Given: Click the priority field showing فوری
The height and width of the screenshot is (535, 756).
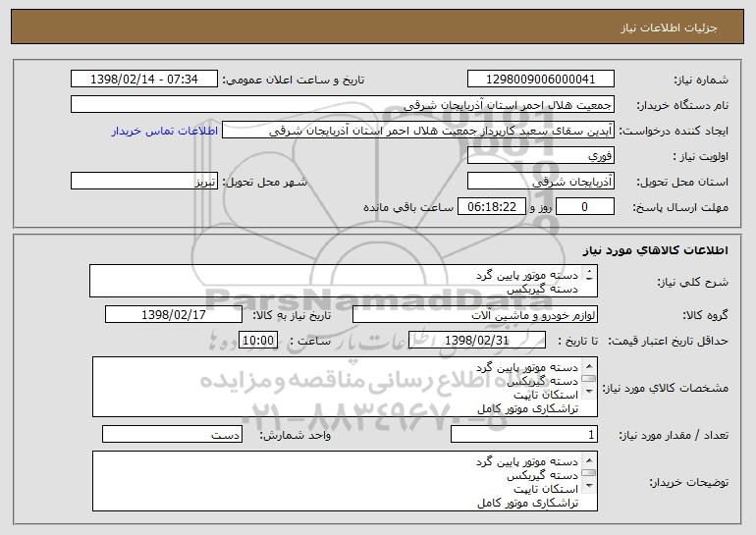Looking at the screenshot, I should pos(540,156).
